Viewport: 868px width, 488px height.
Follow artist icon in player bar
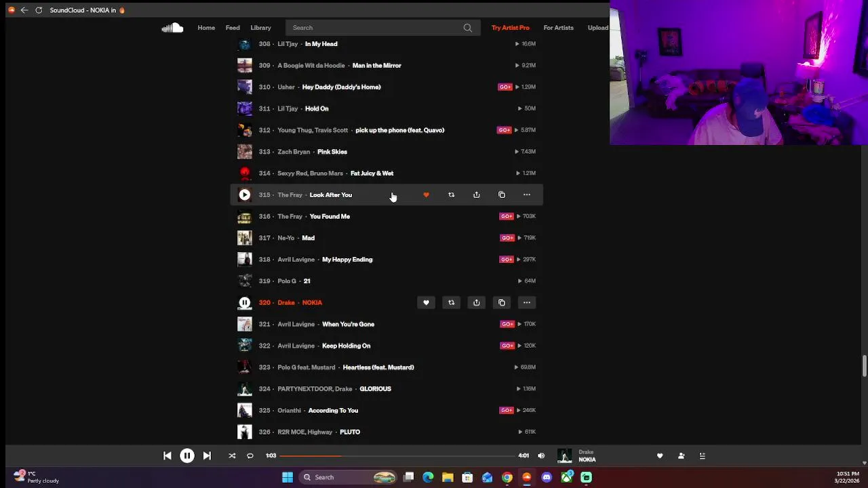682,456
